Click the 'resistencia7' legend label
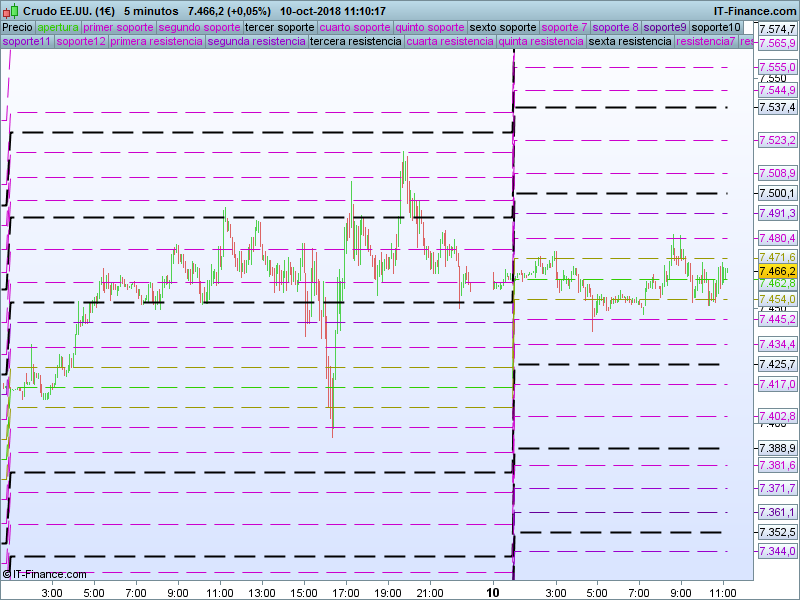 [x=705, y=42]
